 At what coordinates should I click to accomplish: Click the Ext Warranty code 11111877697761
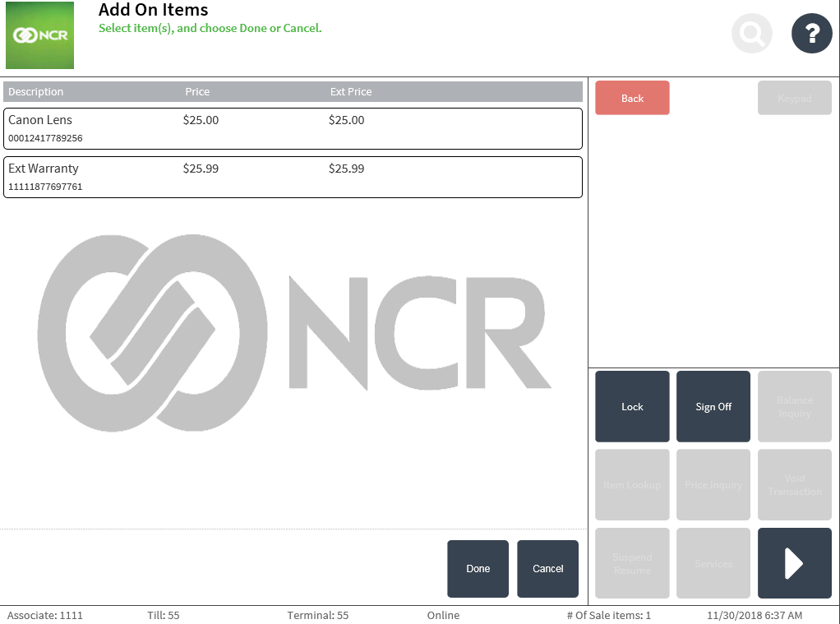(45, 187)
